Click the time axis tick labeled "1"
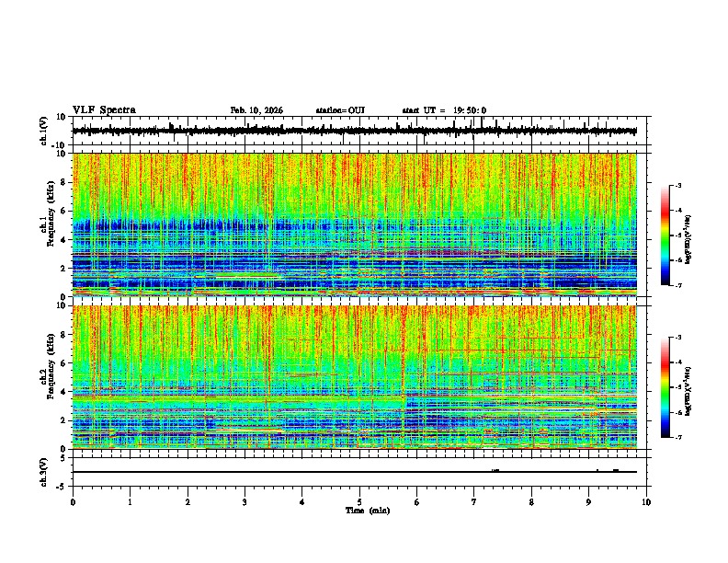Screen dimensions: 728x563 pyautogui.click(x=130, y=502)
